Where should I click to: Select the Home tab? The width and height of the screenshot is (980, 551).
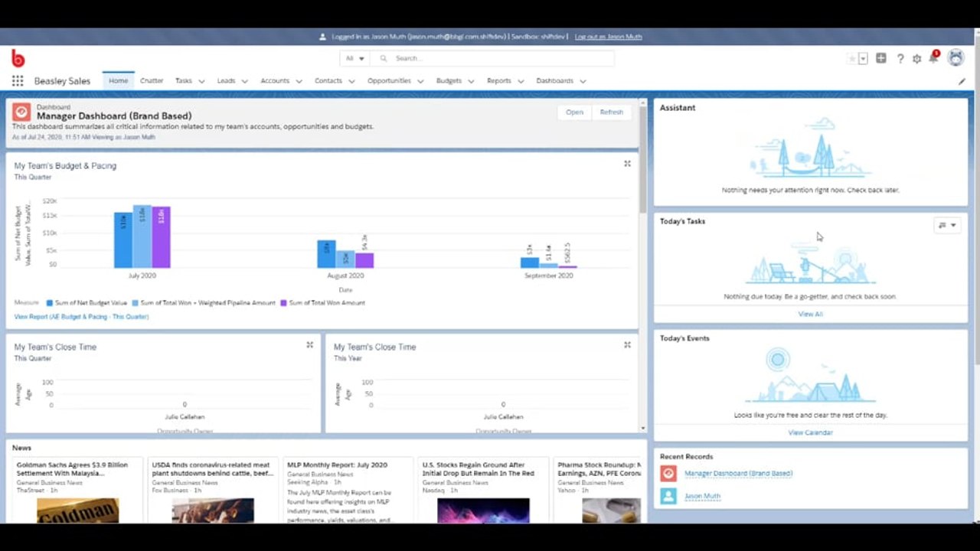(118, 81)
